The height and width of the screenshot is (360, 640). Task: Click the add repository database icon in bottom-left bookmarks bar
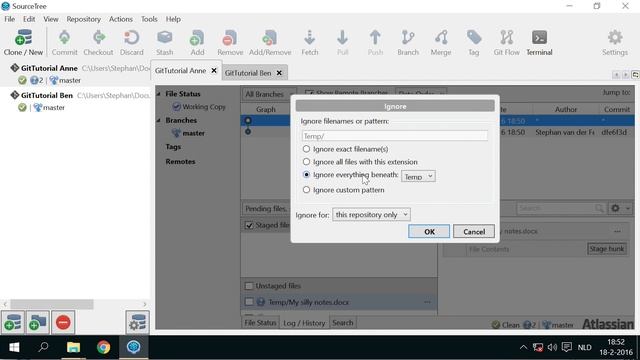pyautogui.click(x=13, y=322)
